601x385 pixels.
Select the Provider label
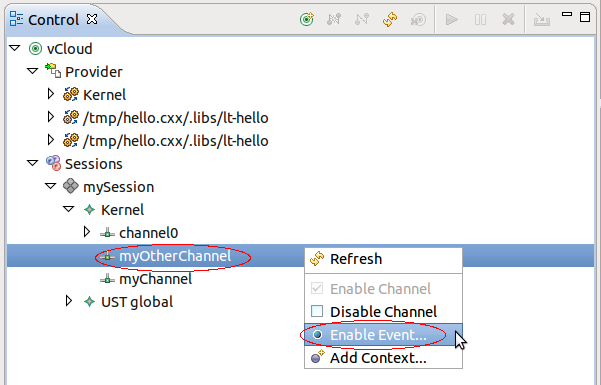[x=94, y=72]
